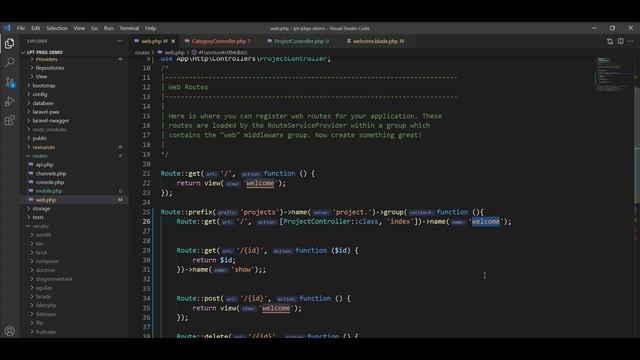Open the Terminal menu

click(x=129, y=28)
